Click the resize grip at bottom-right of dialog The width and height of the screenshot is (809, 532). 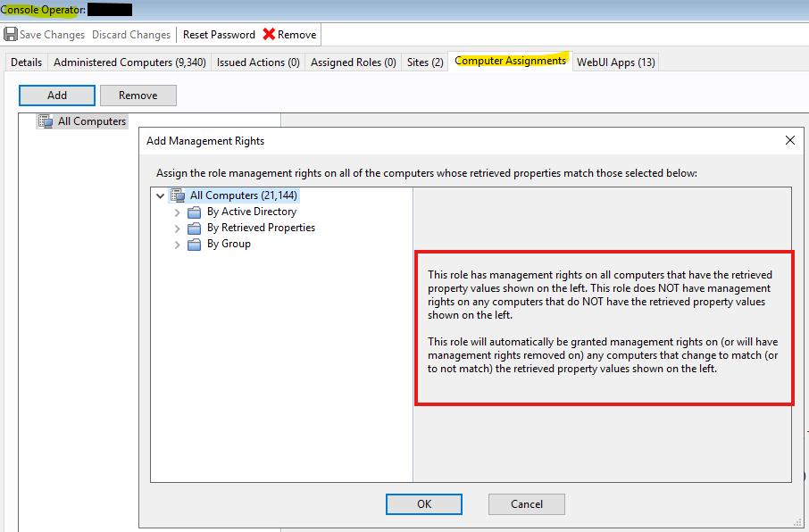pyautogui.click(x=796, y=522)
